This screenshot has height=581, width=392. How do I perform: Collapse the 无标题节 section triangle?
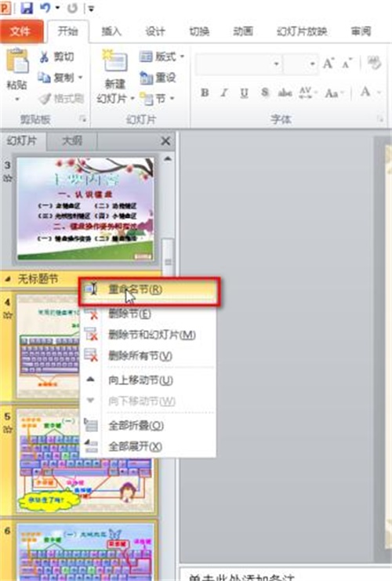tap(8, 279)
